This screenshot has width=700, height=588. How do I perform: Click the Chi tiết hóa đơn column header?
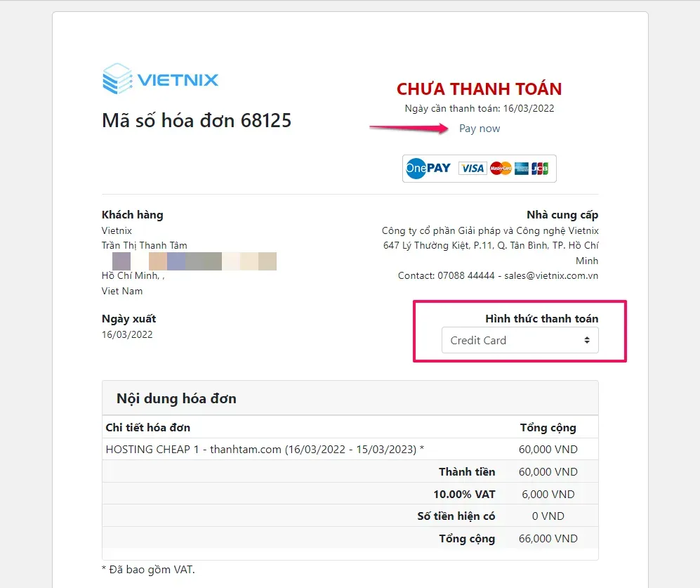pyautogui.click(x=147, y=428)
